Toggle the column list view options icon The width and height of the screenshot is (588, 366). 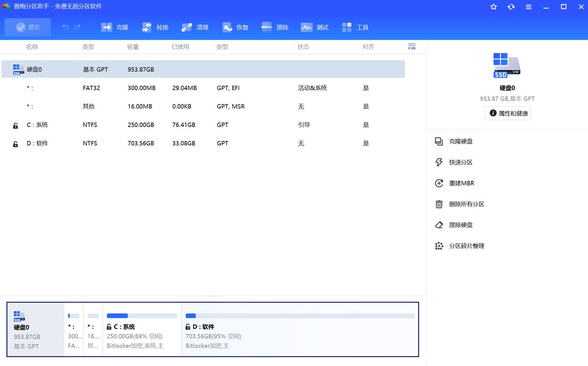pos(412,47)
